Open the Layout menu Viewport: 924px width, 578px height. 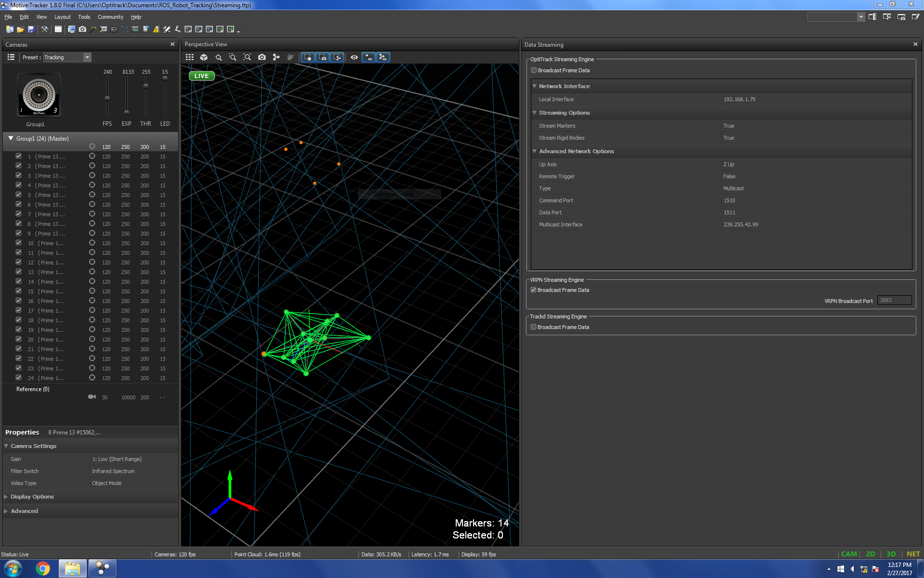click(62, 17)
